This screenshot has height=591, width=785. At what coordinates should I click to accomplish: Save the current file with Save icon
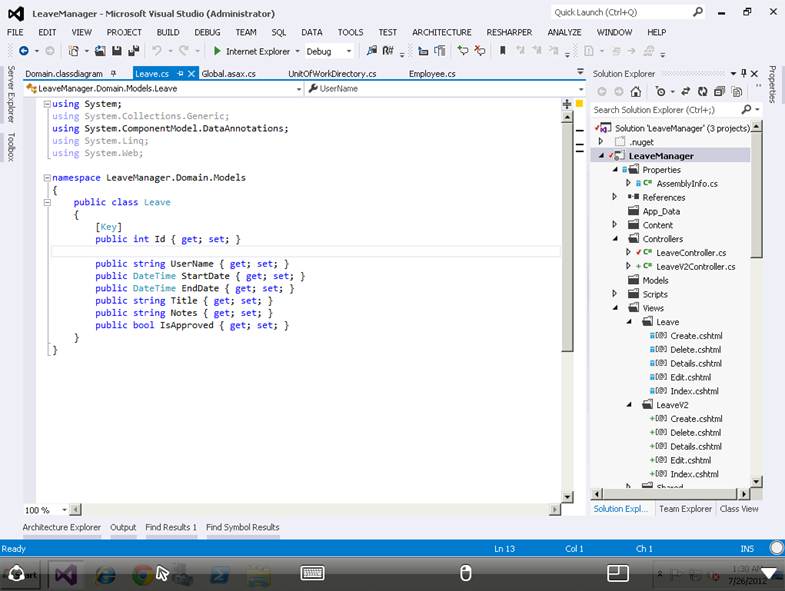[117, 51]
